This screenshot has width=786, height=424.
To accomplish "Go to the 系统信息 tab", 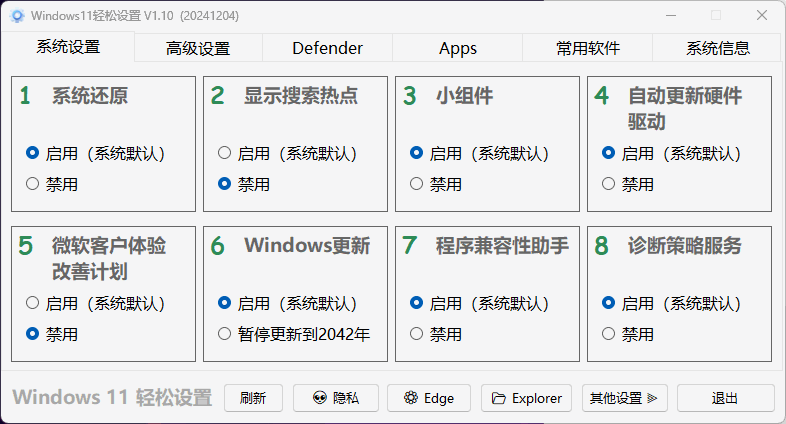I will (x=717, y=48).
